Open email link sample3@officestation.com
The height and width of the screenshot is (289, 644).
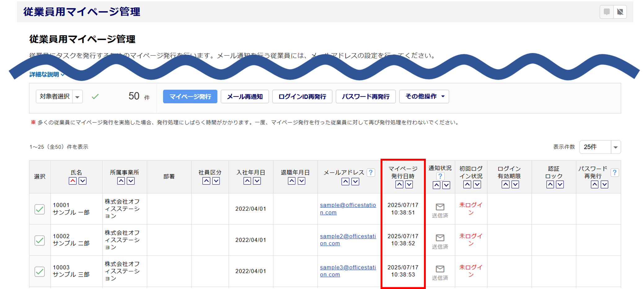click(348, 271)
